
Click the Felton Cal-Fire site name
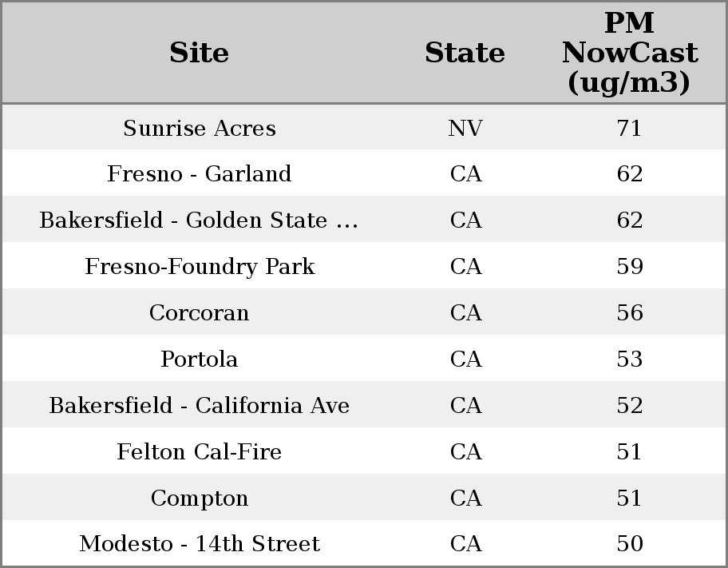[x=200, y=452]
